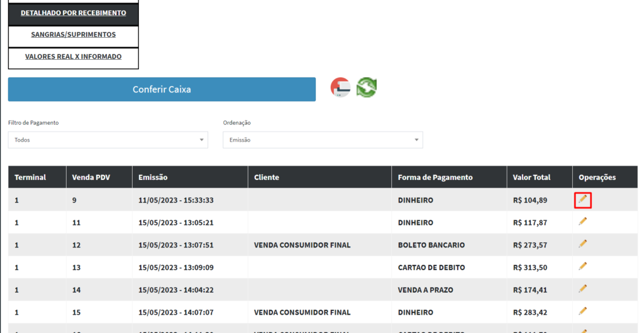Screen dimensions: 644x333
Task: Expand the Ordenação dropdown set to Emissão
Action: 323,140
